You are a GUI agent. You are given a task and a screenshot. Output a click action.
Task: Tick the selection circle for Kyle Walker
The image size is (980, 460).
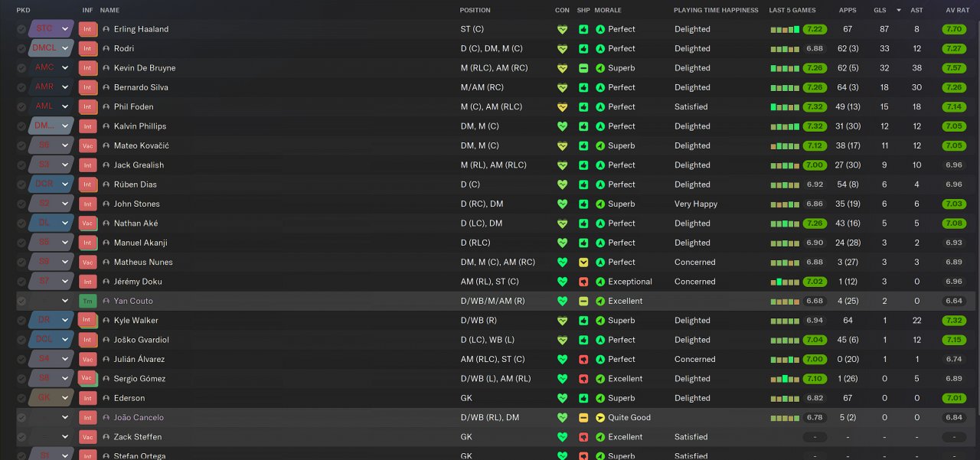[21, 321]
